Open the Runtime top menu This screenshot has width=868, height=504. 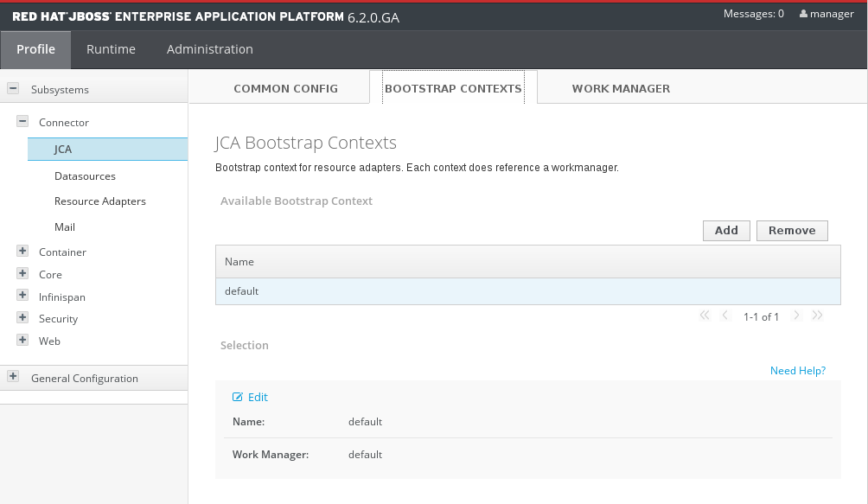pos(111,49)
